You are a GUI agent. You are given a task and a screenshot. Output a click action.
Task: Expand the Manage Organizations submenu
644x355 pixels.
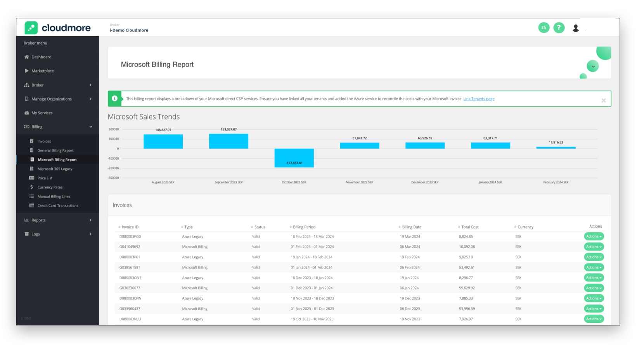(90, 99)
